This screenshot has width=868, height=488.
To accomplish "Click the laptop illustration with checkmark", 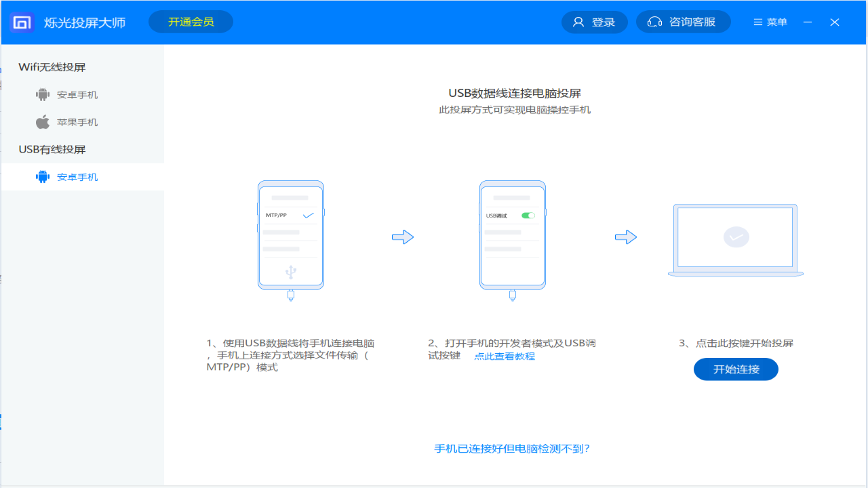I will (736, 239).
